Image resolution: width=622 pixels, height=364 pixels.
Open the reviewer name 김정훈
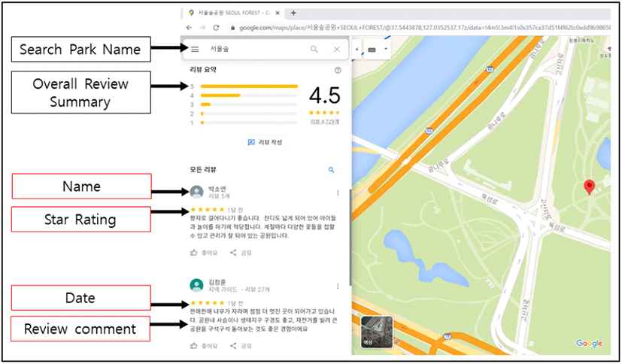(x=217, y=282)
